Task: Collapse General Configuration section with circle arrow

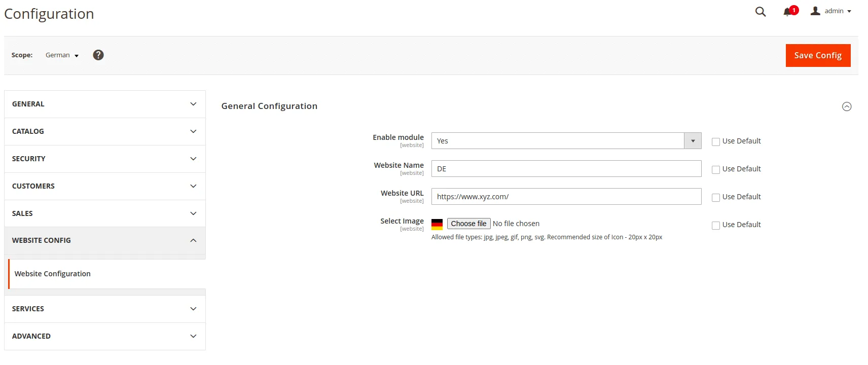Action: [846, 106]
